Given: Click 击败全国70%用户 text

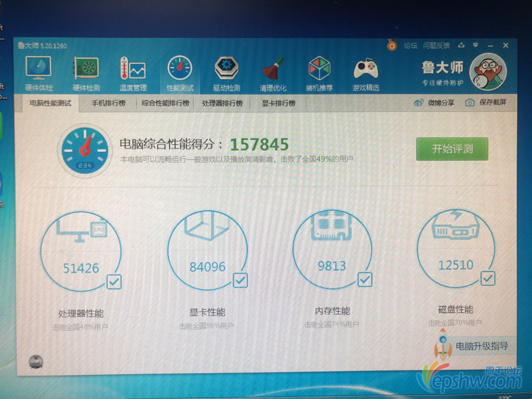Looking at the screenshot, I should pyautogui.click(x=455, y=322).
